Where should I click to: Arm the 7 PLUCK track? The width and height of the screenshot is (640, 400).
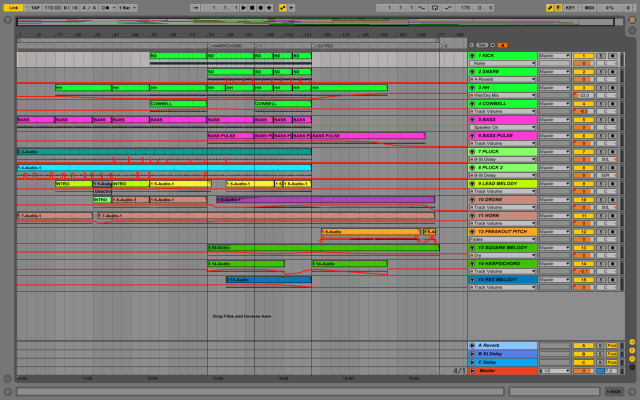click(612, 151)
